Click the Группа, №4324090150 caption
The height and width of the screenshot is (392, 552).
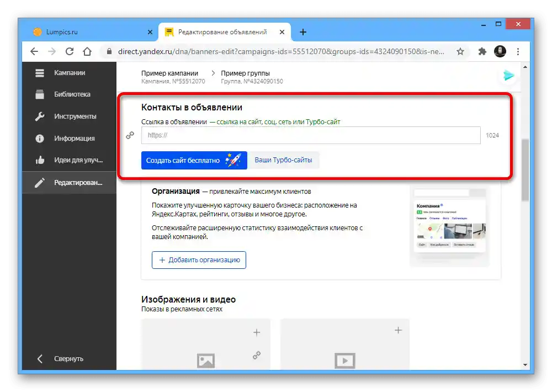click(252, 81)
